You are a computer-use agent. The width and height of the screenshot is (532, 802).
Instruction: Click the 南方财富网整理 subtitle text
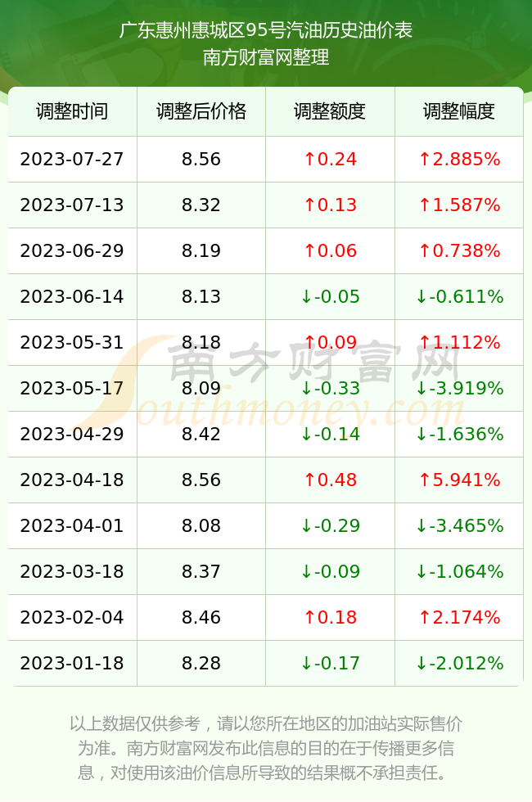[x=265, y=57]
